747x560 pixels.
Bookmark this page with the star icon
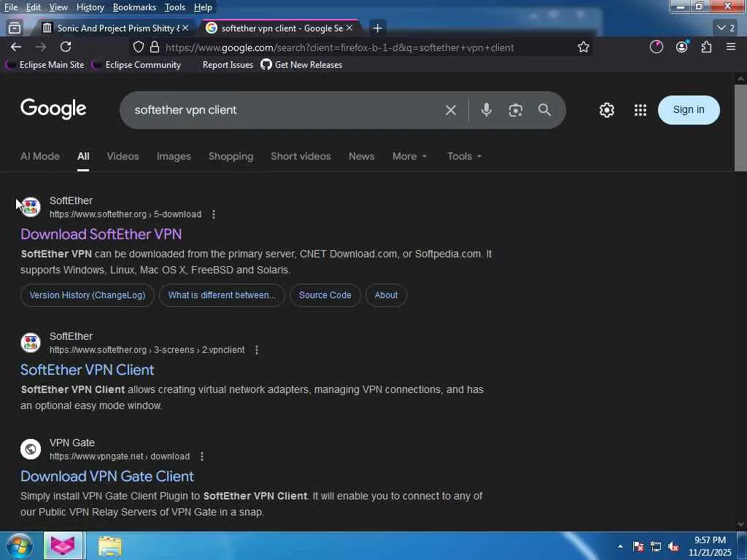pos(583,47)
